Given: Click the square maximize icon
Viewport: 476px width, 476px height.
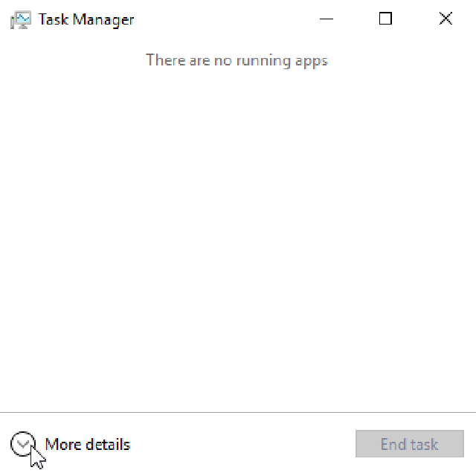Looking at the screenshot, I should (385, 19).
